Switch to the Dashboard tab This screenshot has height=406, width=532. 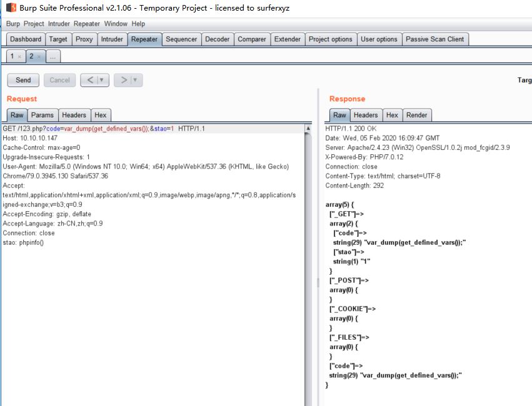[x=26, y=39]
